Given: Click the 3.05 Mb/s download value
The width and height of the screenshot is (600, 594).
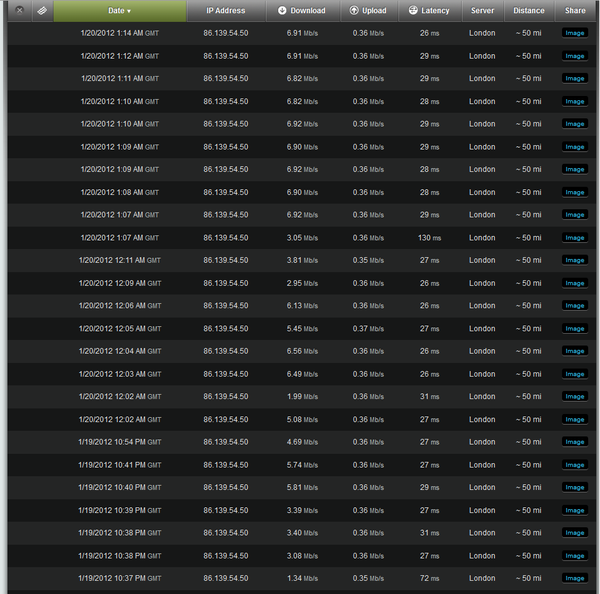Looking at the screenshot, I should (x=302, y=238).
